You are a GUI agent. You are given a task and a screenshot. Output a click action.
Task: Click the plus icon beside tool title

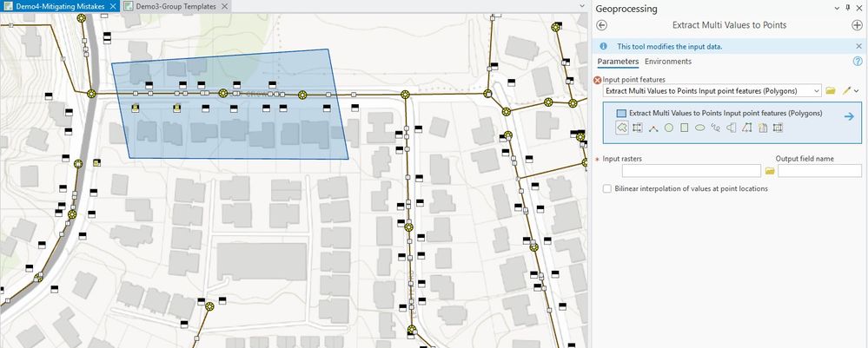coord(857,25)
